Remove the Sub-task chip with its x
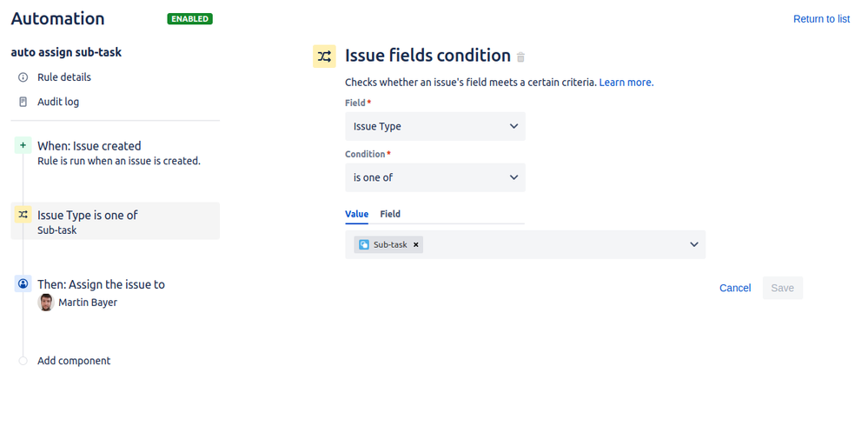Viewport: 868px width, 433px height. pos(415,244)
